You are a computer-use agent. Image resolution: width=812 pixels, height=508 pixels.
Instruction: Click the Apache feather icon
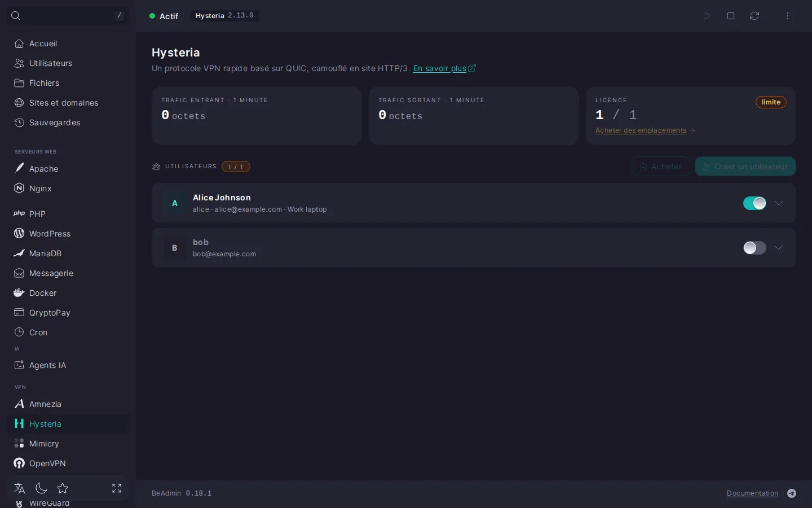tap(19, 169)
